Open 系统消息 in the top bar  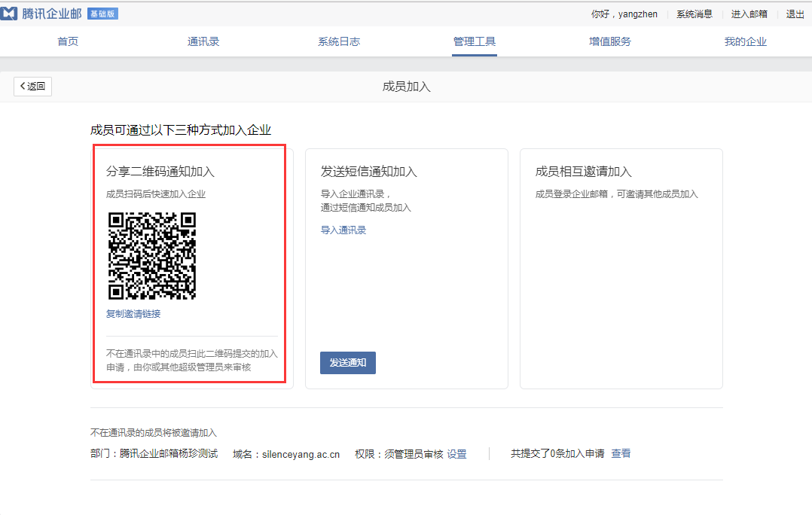pos(694,14)
